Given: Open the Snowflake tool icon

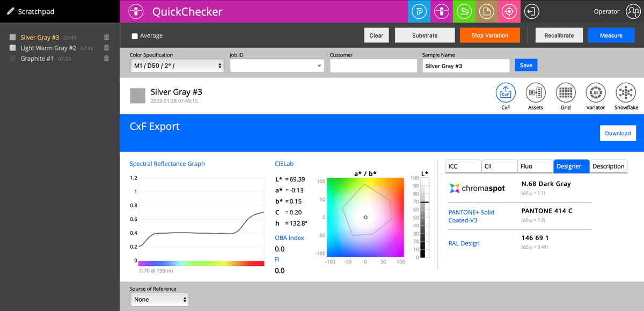Looking at the screenshot, I should click(x=626, y=93).
